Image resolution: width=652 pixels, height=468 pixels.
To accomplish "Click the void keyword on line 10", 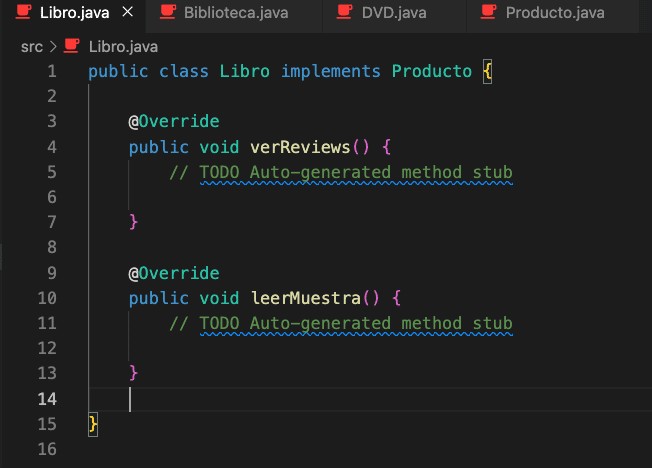I will point(219,298).
